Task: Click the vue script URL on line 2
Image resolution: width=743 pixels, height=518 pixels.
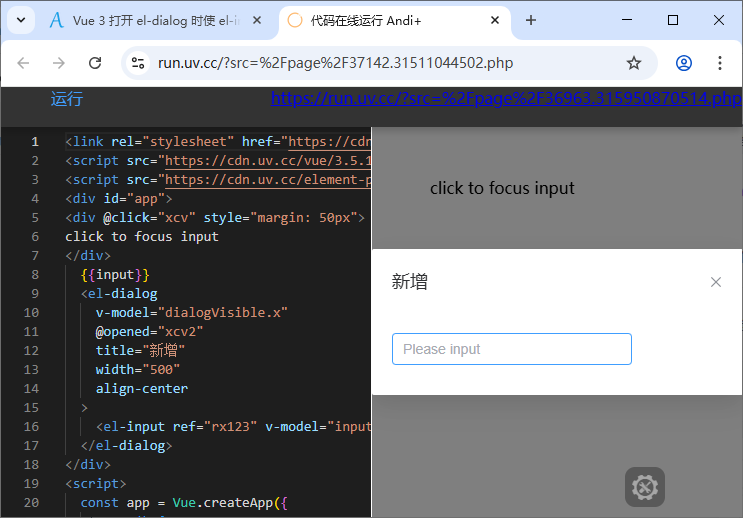Action: click(x=268, y=161)
